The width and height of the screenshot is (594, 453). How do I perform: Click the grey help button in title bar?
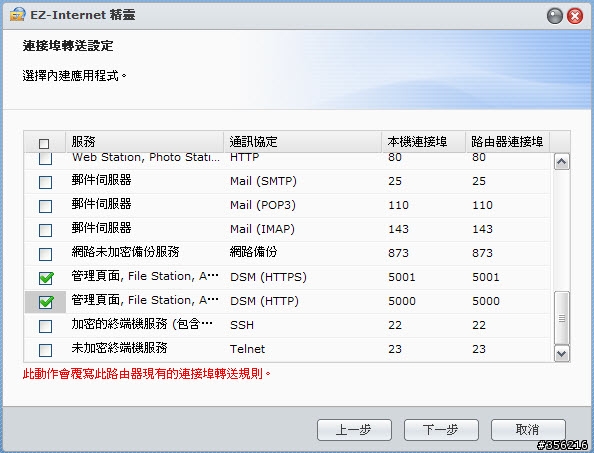[x=555, y=16]
